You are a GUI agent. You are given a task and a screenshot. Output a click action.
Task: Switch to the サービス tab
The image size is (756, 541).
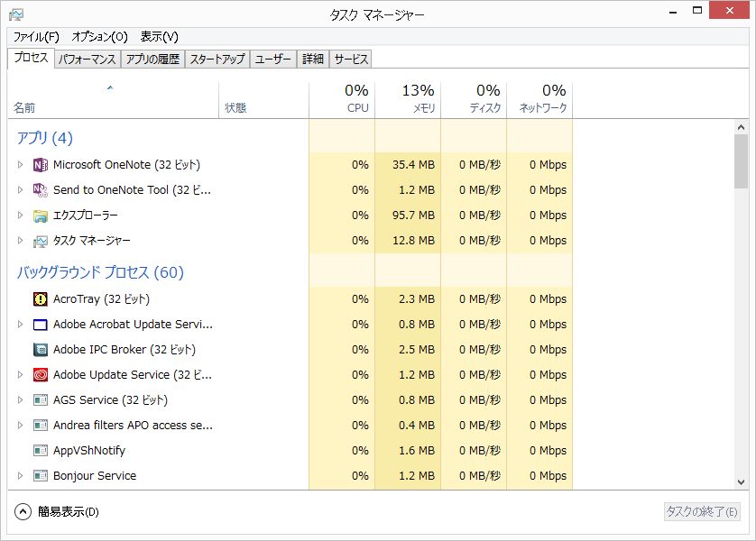click(x=351, y=60)
